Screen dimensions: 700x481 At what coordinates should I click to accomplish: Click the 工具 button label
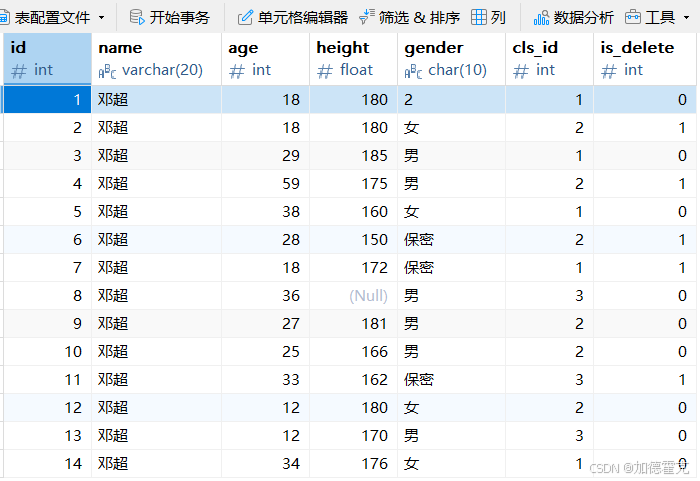(x=660, y=17)
